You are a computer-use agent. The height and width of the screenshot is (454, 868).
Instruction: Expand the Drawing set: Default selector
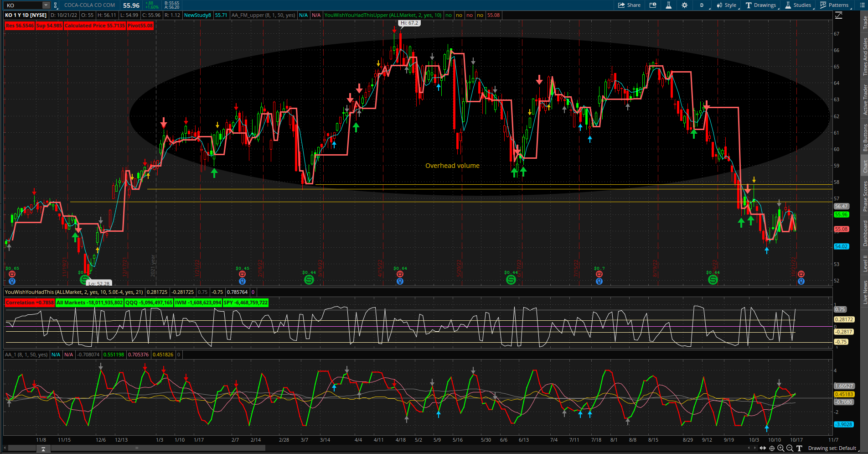pos(832,448)
